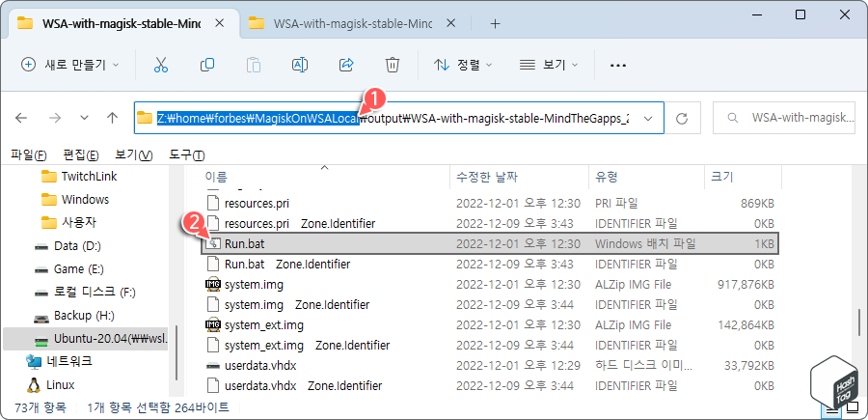The image size is (868, 420).
Task: Click the Cut scissors icon
Action: coord(160,65)
